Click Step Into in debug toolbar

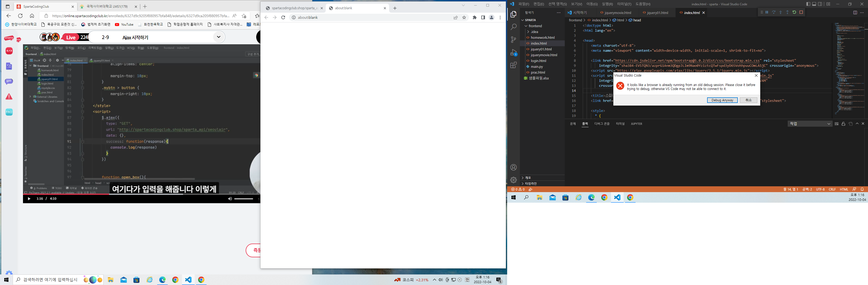click(780, 12)
